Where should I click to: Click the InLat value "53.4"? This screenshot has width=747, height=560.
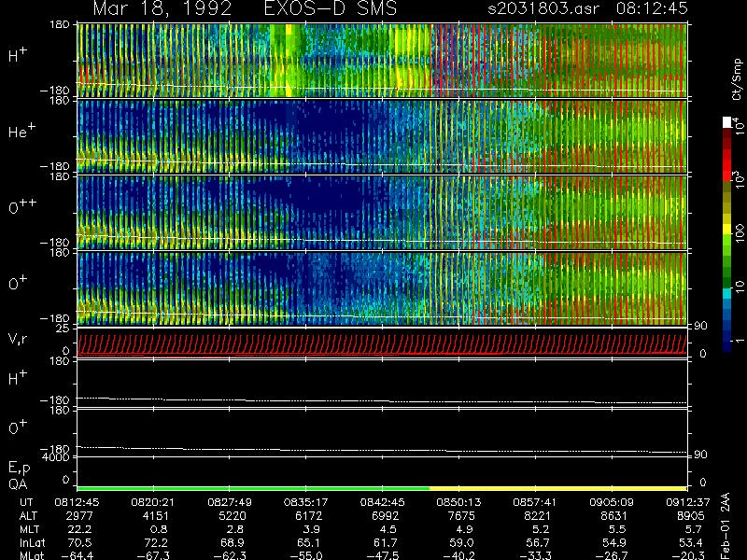[x=691, y=543]
